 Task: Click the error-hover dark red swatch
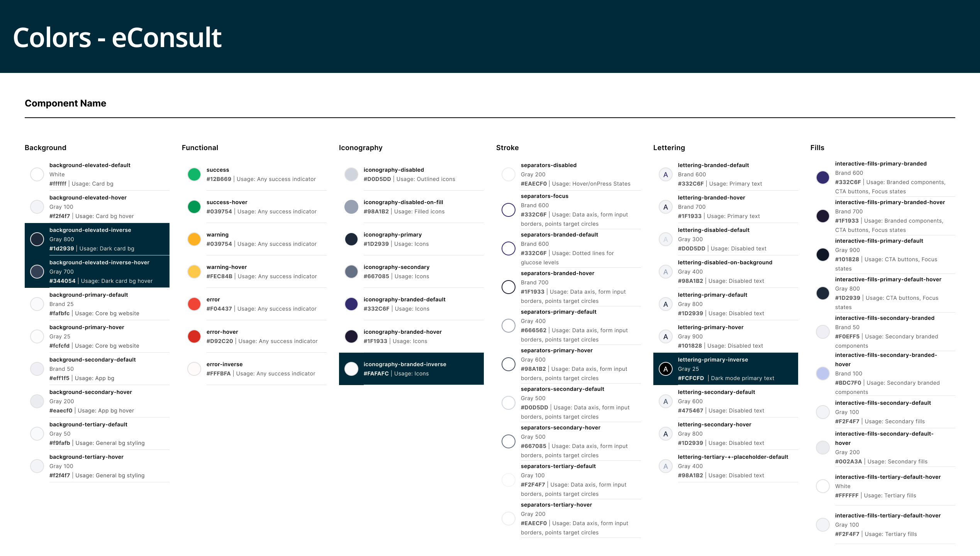point(194,336)
